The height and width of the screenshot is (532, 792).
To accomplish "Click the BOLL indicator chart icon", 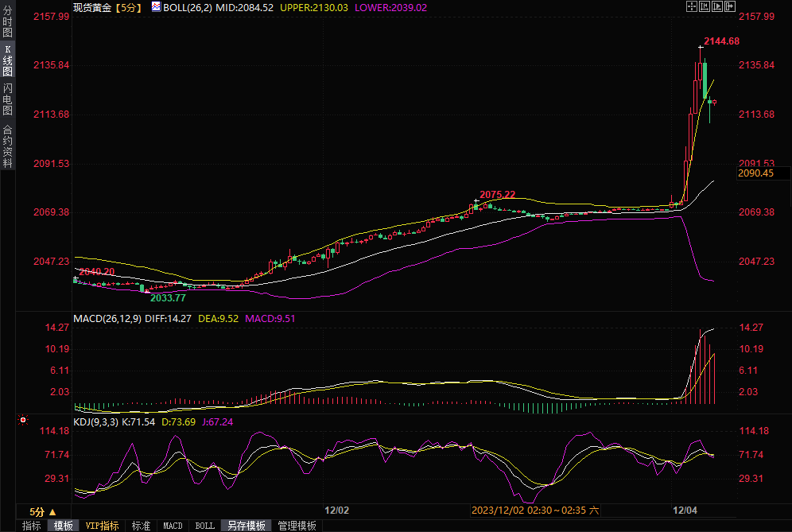I will pos(156,7).
